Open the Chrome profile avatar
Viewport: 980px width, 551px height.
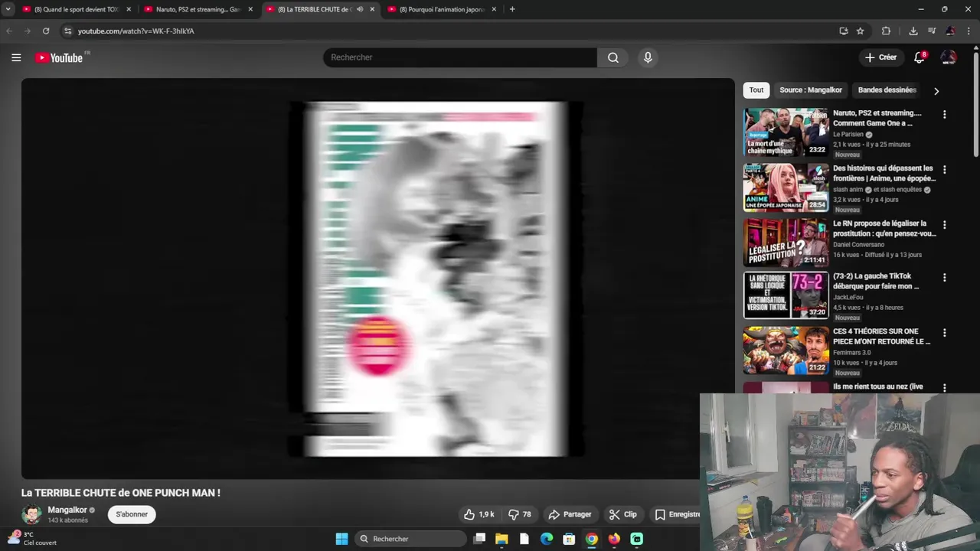pyautogui.click(x=950, y=31)
